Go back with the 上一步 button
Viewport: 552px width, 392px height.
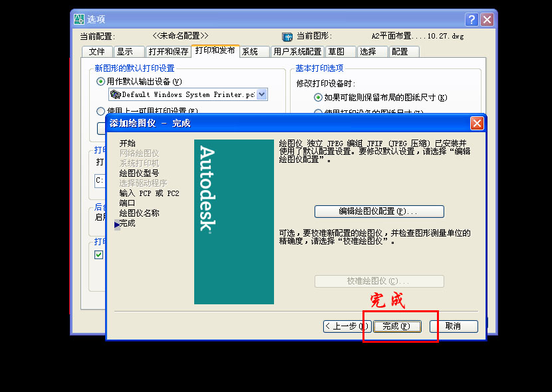[x=346, y=326]
